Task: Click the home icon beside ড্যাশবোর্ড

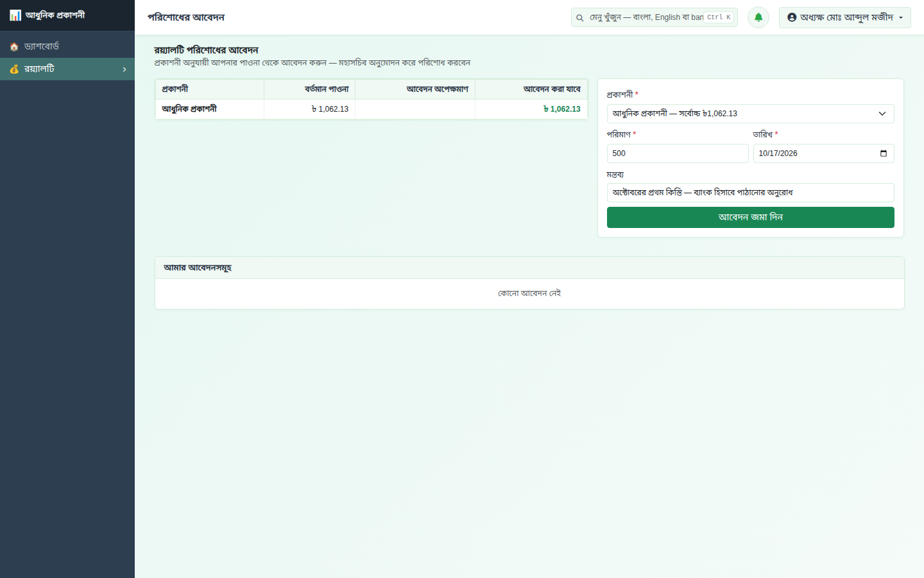Action: pos(14,47)
